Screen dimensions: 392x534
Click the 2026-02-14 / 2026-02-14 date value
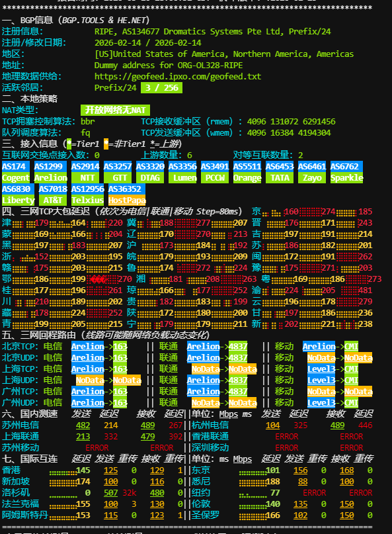(147, 42)
